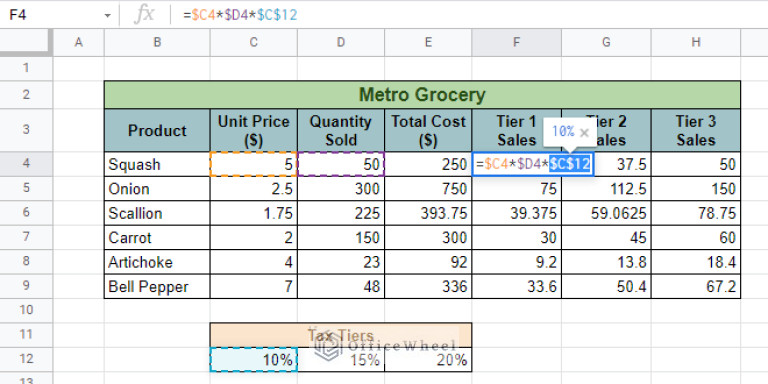The image size is (768, 384).
Task: Click the 20% tax tier cell
Action: (428, 360)
